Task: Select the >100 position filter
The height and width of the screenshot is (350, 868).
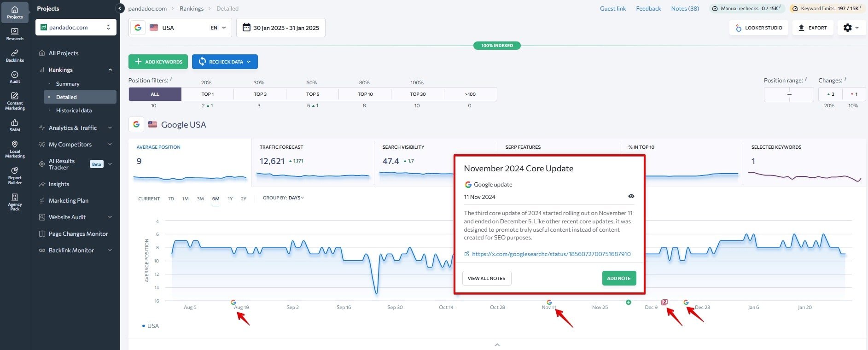Action: (x=470, y=94)
